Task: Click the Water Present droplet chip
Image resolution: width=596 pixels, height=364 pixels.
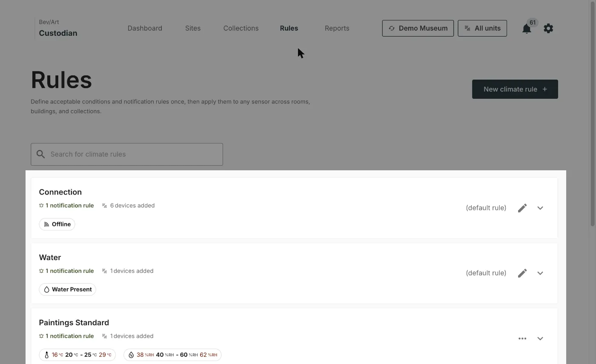Action: [67, 289]
